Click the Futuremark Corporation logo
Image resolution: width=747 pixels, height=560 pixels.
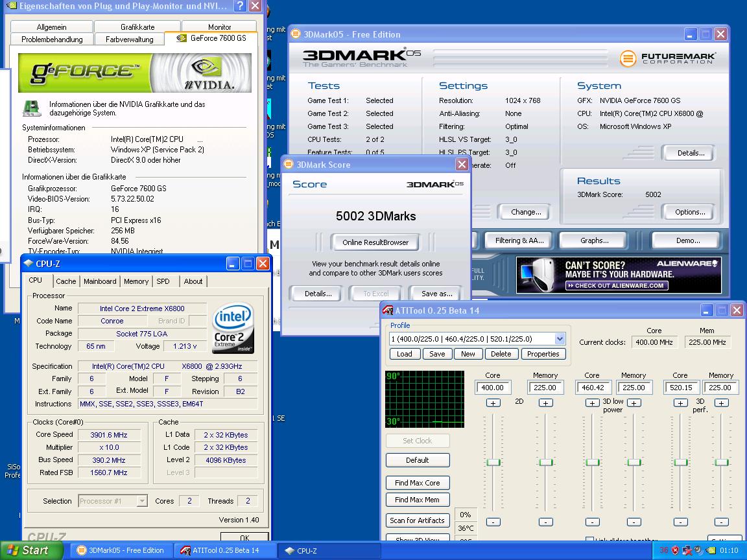[667, 58]
